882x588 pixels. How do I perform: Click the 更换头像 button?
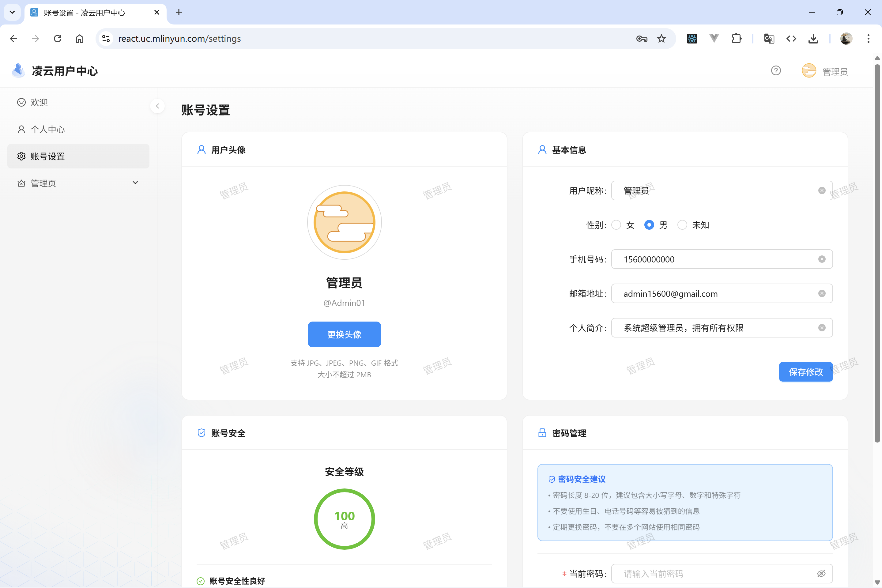point(344,334)
